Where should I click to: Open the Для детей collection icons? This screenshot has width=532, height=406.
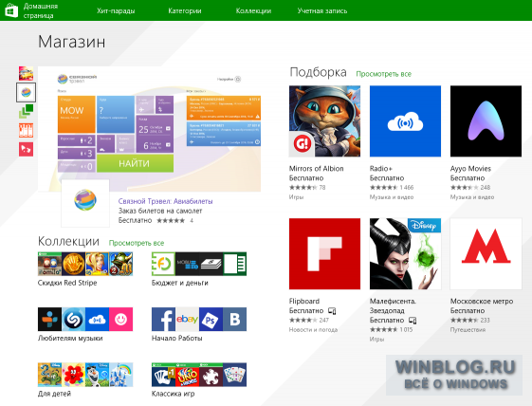(85, 375)
